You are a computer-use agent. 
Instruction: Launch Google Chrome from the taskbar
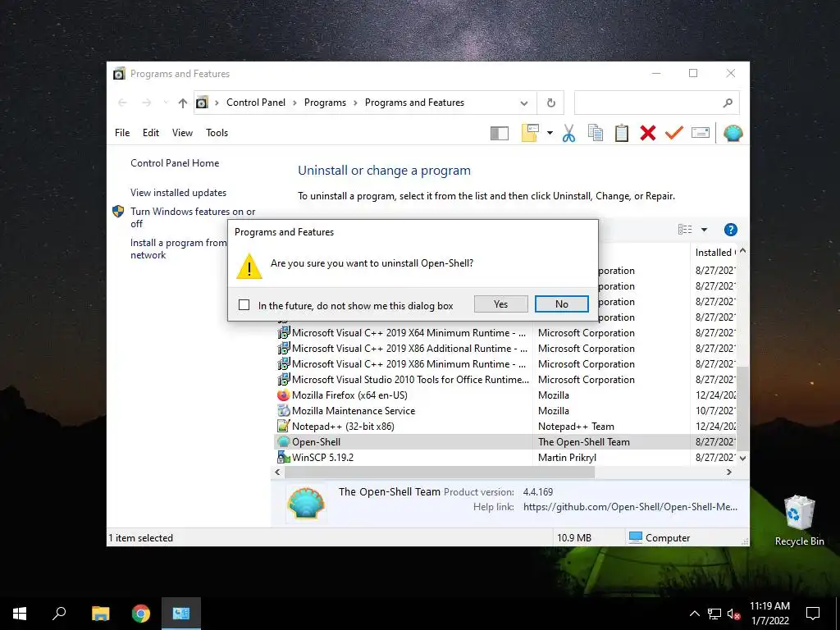[x=141, y=614]
